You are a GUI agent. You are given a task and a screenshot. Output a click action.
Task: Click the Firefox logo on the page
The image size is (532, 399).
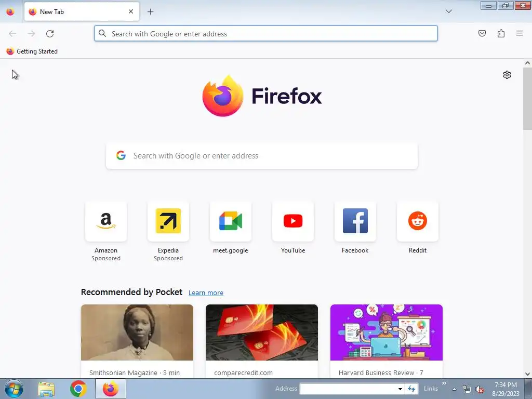pyautogui.click(x=262, y=96)
